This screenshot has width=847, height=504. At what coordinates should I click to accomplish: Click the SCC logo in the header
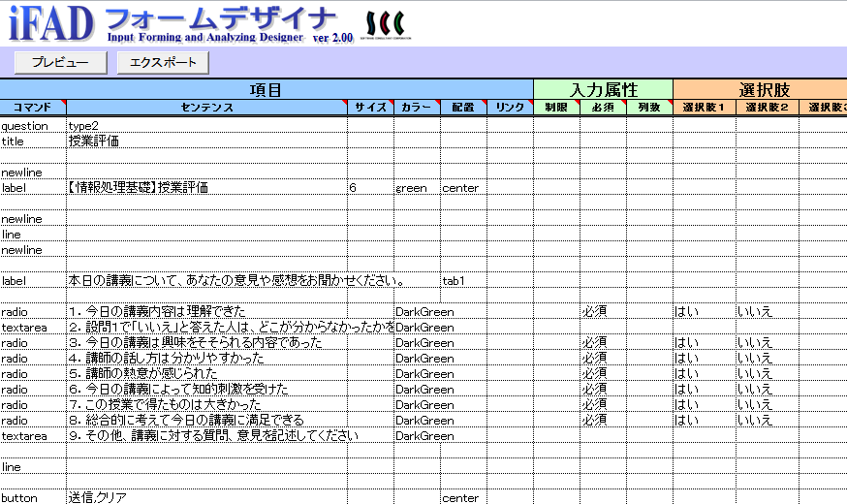point(386,24)
